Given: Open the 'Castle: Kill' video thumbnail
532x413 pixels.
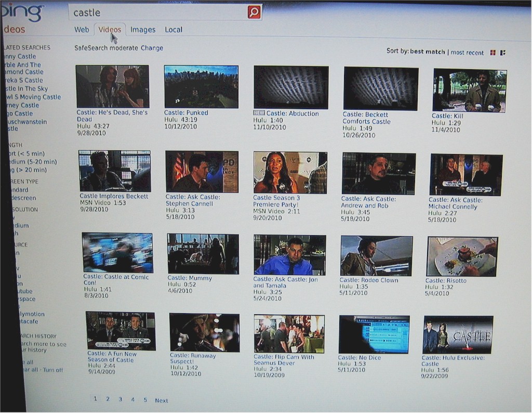Looking at the screenshot, I should click(470, 91).
